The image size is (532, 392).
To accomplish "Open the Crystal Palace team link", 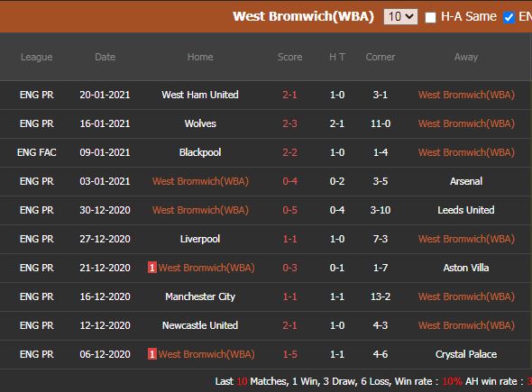I will tap(466, 354).
